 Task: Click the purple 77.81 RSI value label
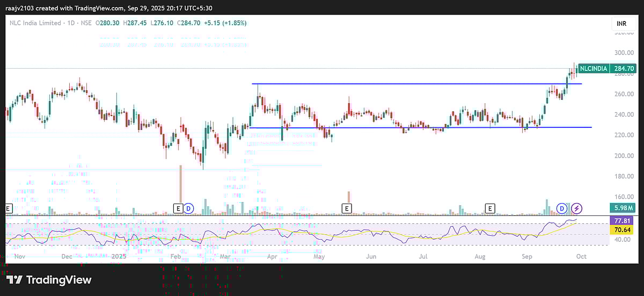pos(623,220)
